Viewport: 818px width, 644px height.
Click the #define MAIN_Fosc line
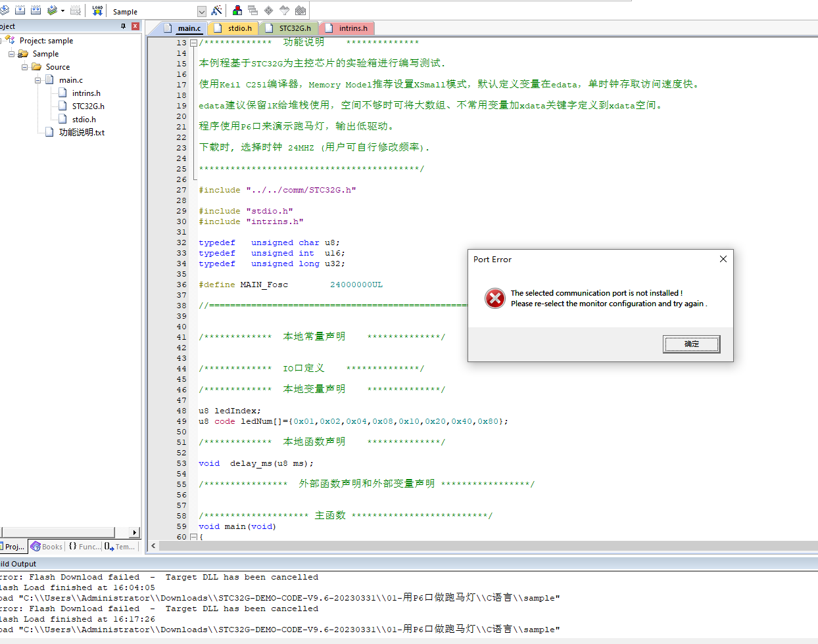[290, 285]
